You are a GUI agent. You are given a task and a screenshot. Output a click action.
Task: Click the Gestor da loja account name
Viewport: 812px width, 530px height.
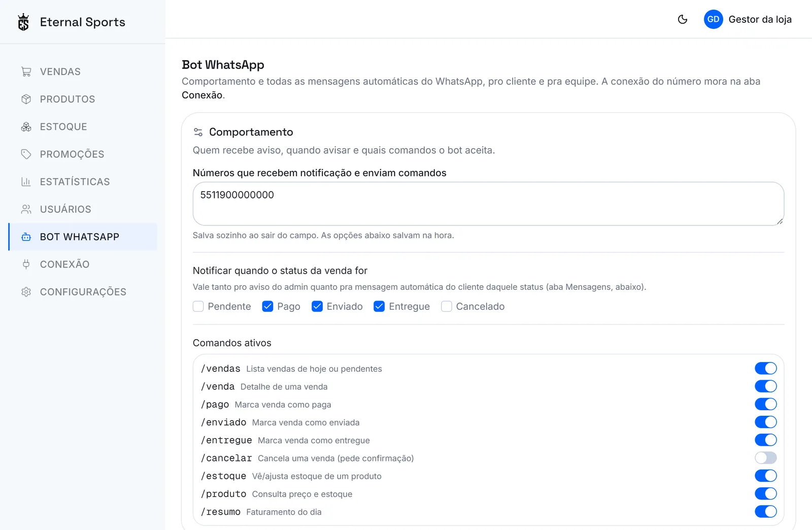click(x=760, y=19)
